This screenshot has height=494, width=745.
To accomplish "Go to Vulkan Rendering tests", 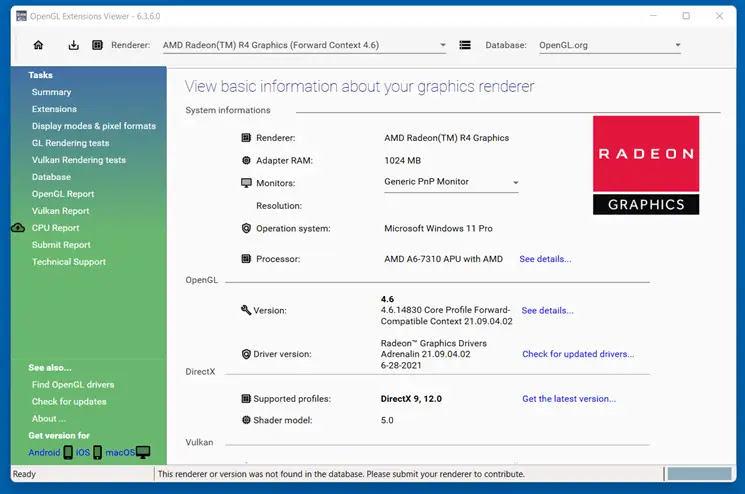I will coord(79,160).
